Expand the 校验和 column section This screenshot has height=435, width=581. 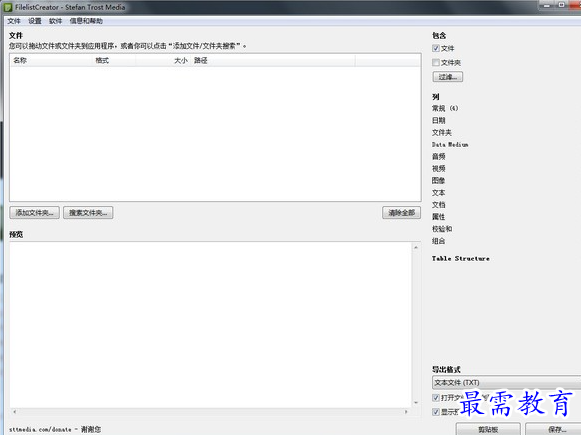[x=442, y=229]
